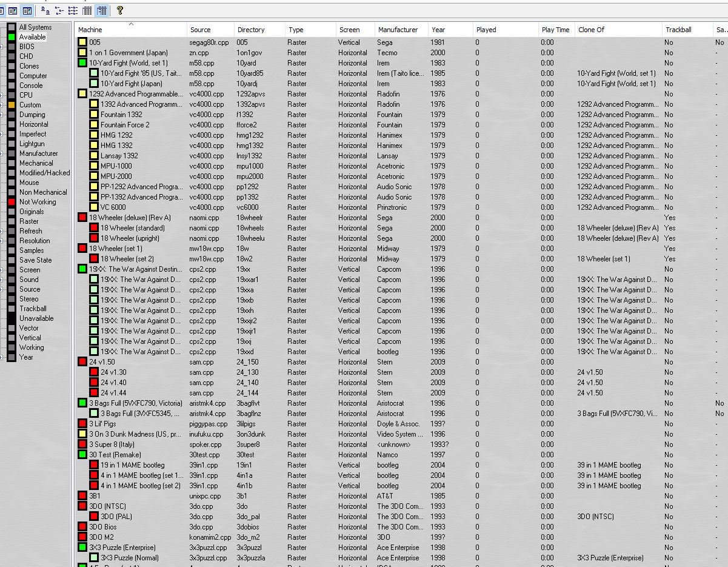Click the source cell segag80r.cpp
The height and width of the screenshot is (567, 728).
point(209,42)
